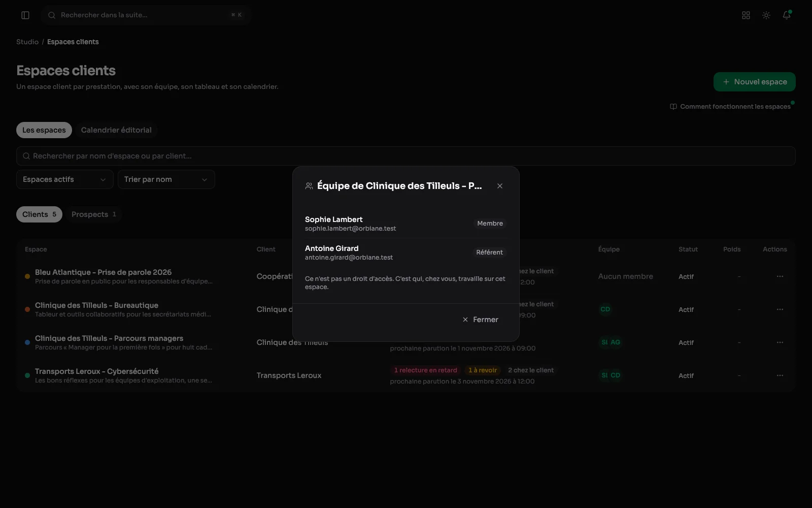Open actions menu for Transports Leroux row
This screenshot has height=508, width=812.
780,375
